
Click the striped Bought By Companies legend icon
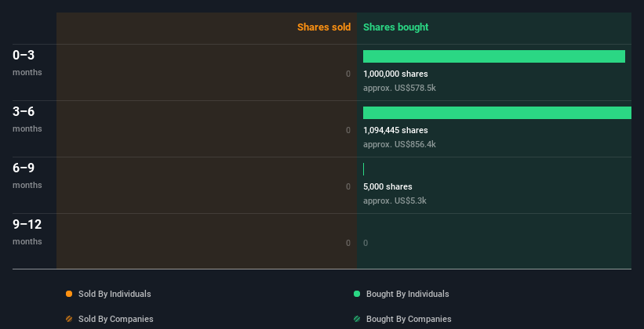click(x=357, y=319)
